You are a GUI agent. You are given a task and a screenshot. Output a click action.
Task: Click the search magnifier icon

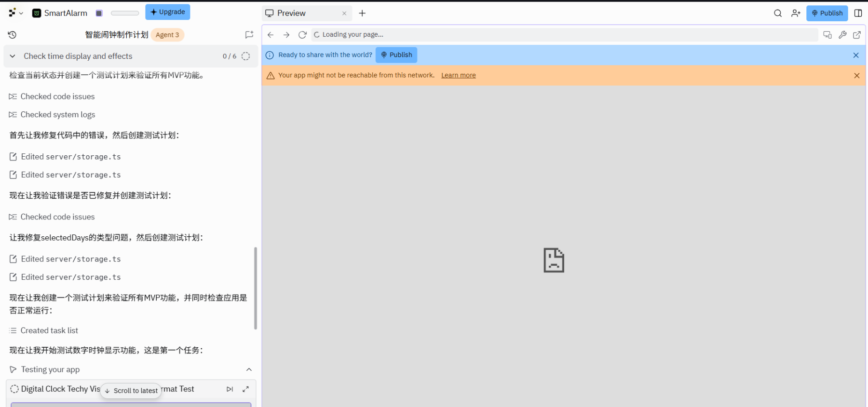click(777, 13)
